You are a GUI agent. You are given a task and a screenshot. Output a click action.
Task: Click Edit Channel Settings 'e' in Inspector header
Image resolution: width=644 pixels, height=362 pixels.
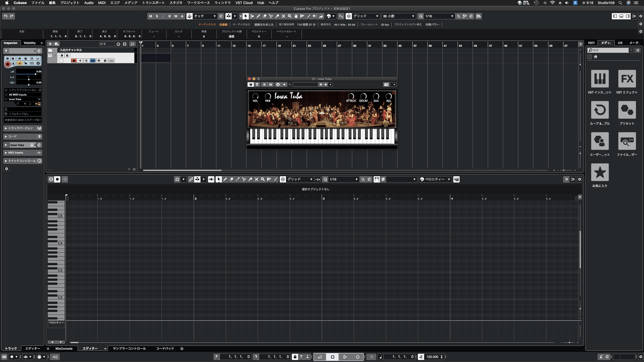click(39, 51)
